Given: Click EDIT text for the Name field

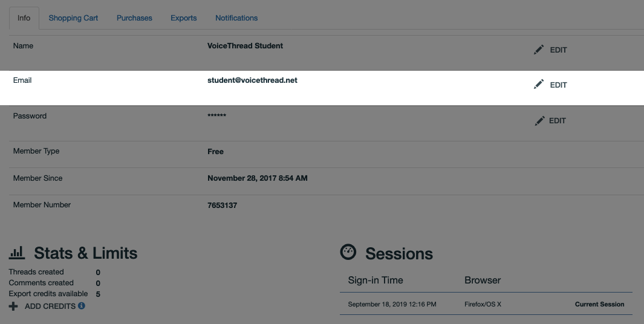Looking at the screenshot, I should point(558,50).
